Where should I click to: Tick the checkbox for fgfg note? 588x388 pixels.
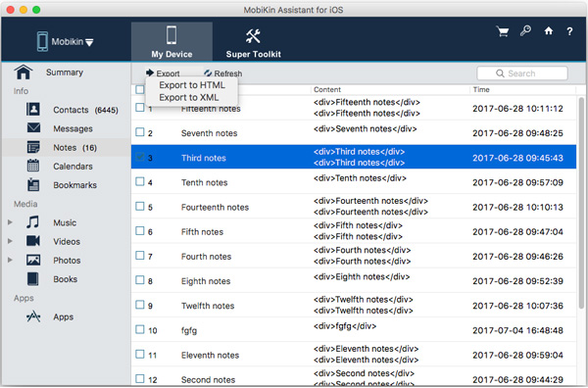click(x=140, y=329)
